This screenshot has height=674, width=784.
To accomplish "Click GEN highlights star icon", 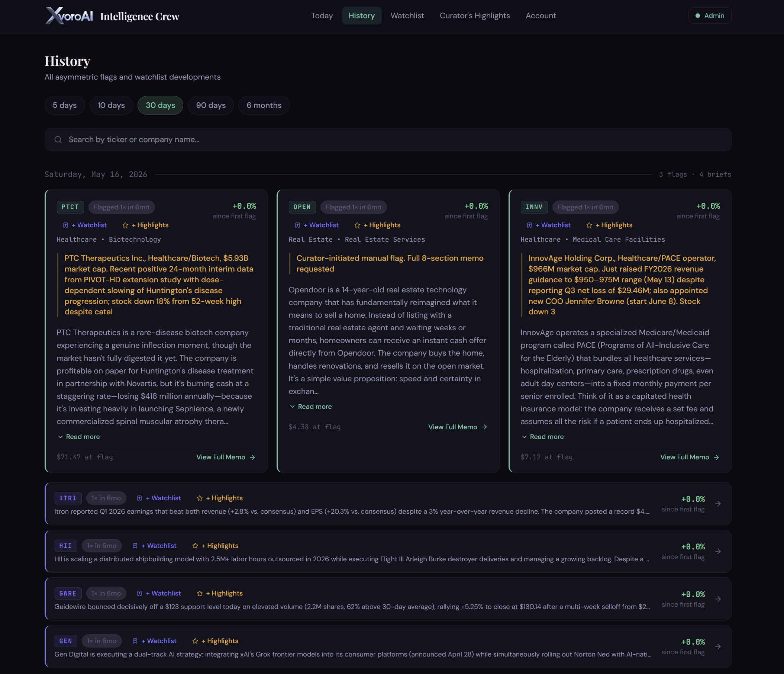I will tap(195, 641).
